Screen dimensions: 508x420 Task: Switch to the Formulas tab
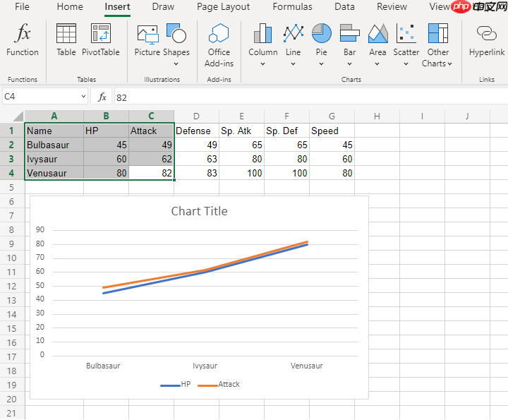tap(292, 6)
